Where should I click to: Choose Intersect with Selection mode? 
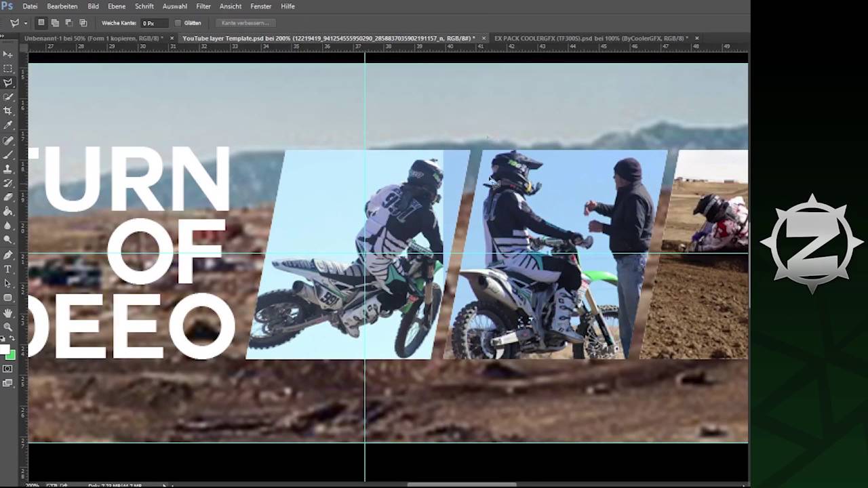pos(83,23)
